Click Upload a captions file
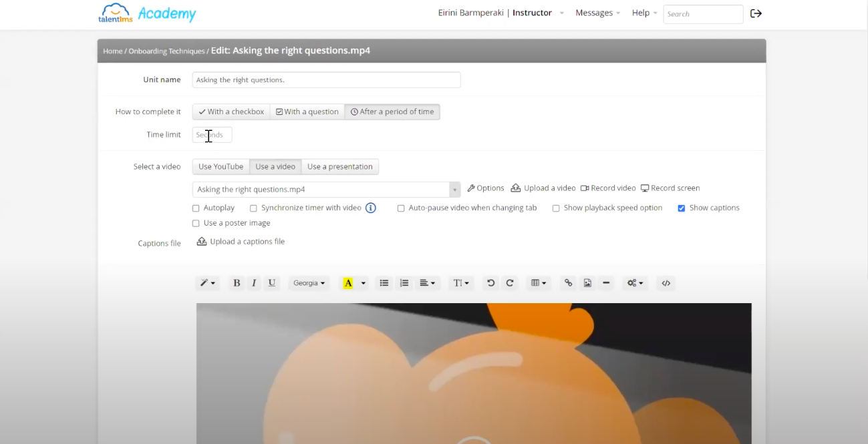868x444 pixels. click(x=241, y=242)
